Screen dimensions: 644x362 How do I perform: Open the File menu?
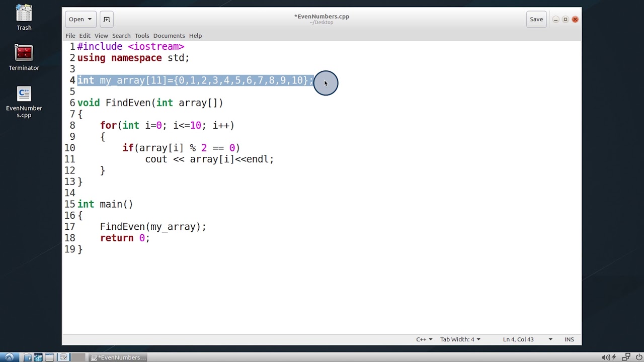click(70, 36)
